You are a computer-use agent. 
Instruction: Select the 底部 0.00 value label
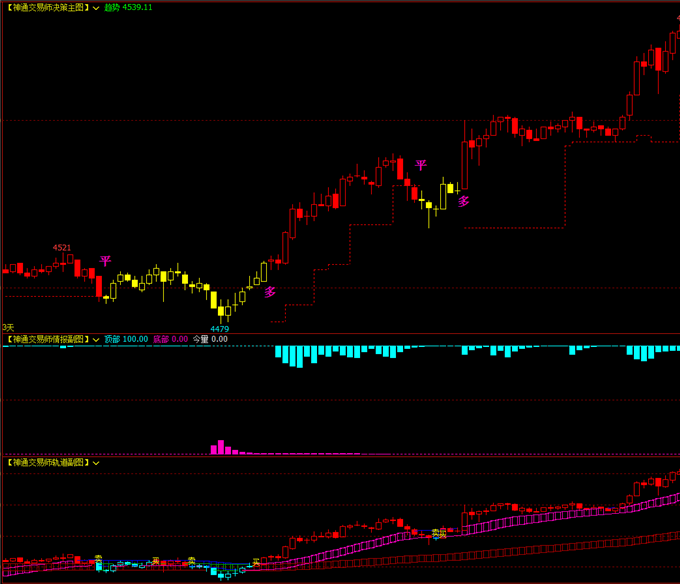pyautogui.click(x=170, y=339)
